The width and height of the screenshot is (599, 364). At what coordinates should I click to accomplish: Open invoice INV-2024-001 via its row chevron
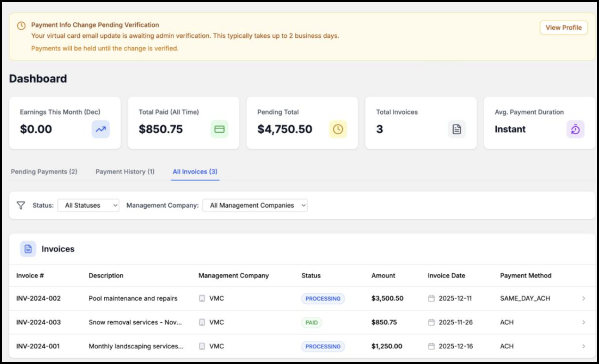[584, 346]
